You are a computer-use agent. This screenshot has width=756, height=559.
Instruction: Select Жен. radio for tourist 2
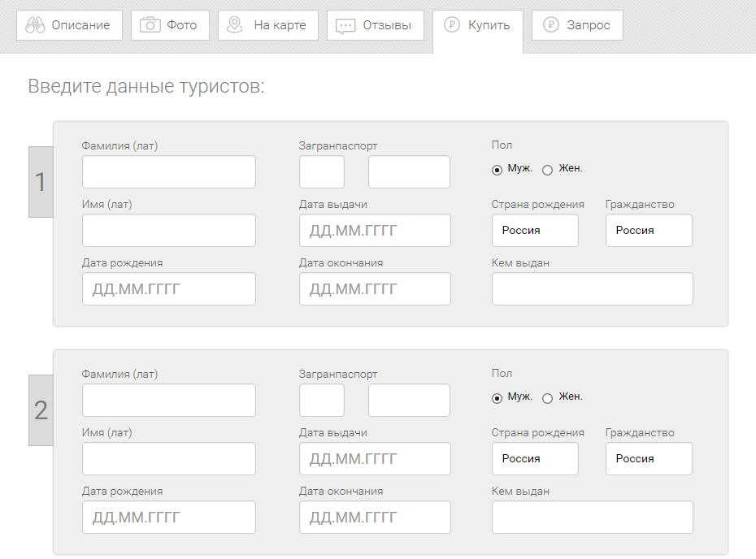(x=547, y=398)
